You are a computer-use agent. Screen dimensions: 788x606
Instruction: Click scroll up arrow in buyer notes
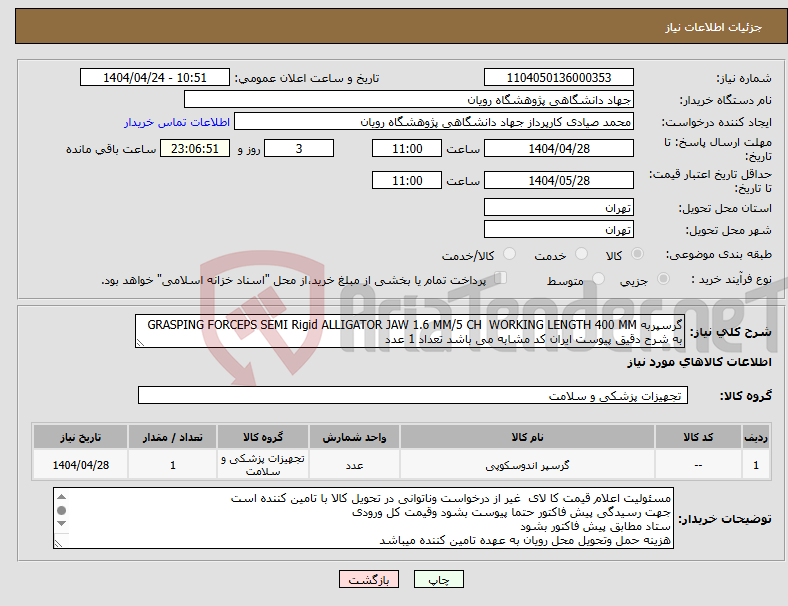61,496
